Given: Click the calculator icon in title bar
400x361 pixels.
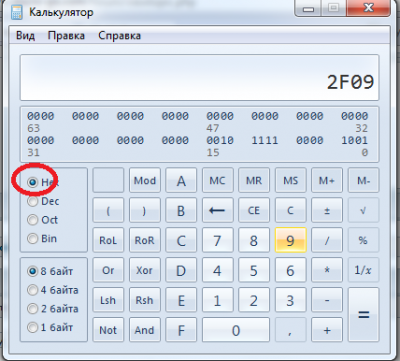Looking at the screenshot, I should coord(16,12).
